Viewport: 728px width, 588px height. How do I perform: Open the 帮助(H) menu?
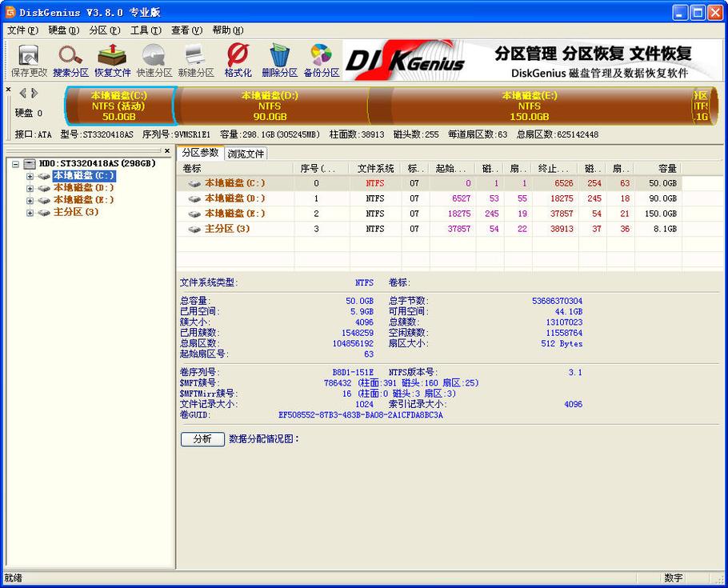tap(228, 30)
